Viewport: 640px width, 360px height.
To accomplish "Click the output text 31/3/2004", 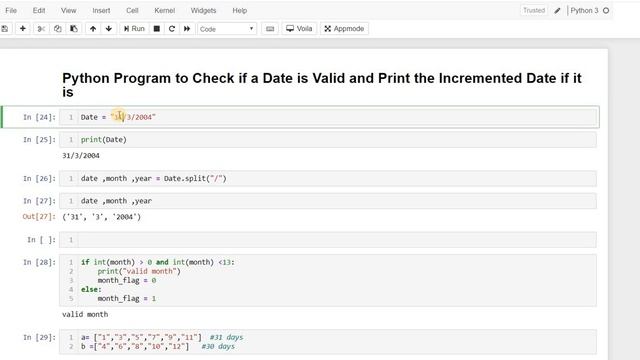I will tap(81, 156).
